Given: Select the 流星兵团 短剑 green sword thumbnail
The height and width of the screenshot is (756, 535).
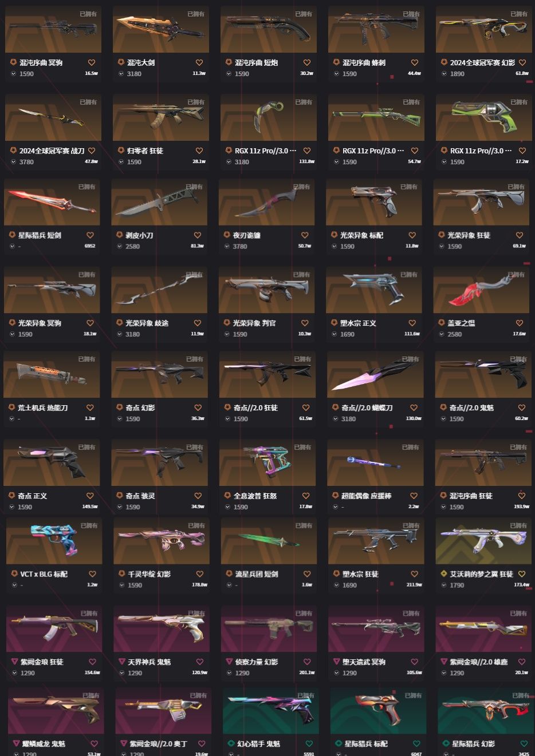Looking at the screenshot, I should pos(268,541).
